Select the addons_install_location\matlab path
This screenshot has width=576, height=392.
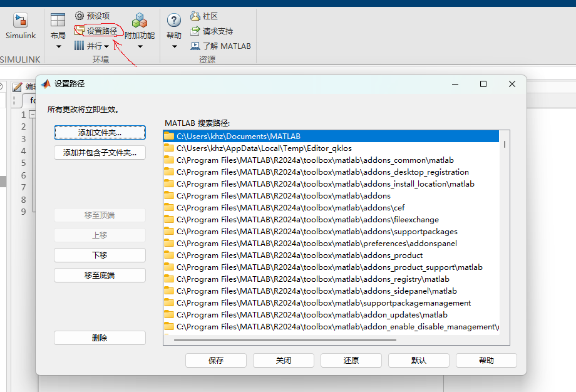(x=331, y=183)
